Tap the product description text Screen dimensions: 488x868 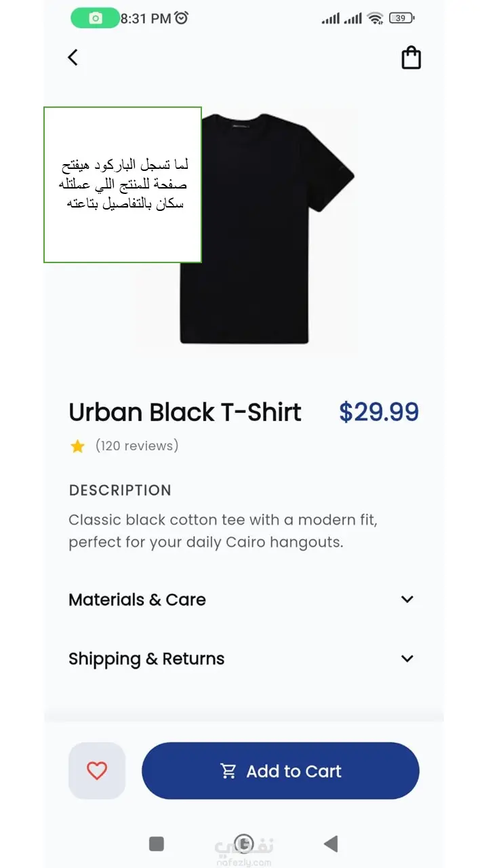(223, 531)
